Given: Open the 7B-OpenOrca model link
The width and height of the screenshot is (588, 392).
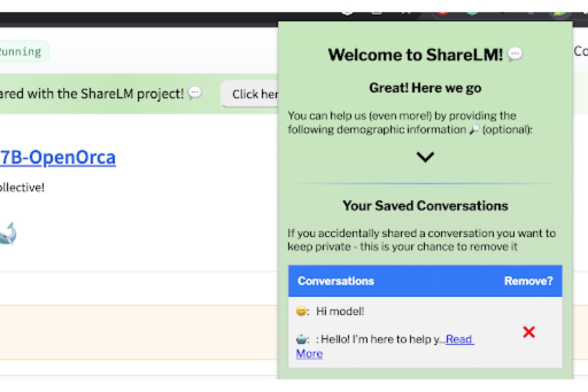Looking at the screenshot, I should 58,157.
